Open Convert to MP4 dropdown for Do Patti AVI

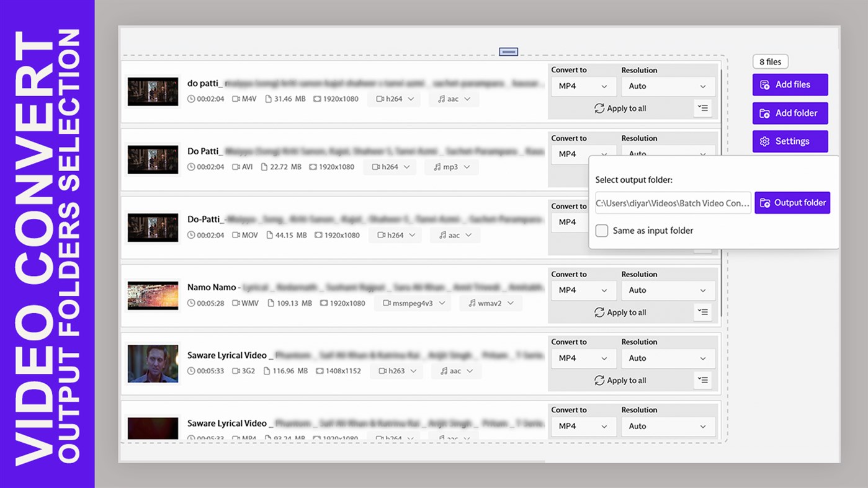583,154
